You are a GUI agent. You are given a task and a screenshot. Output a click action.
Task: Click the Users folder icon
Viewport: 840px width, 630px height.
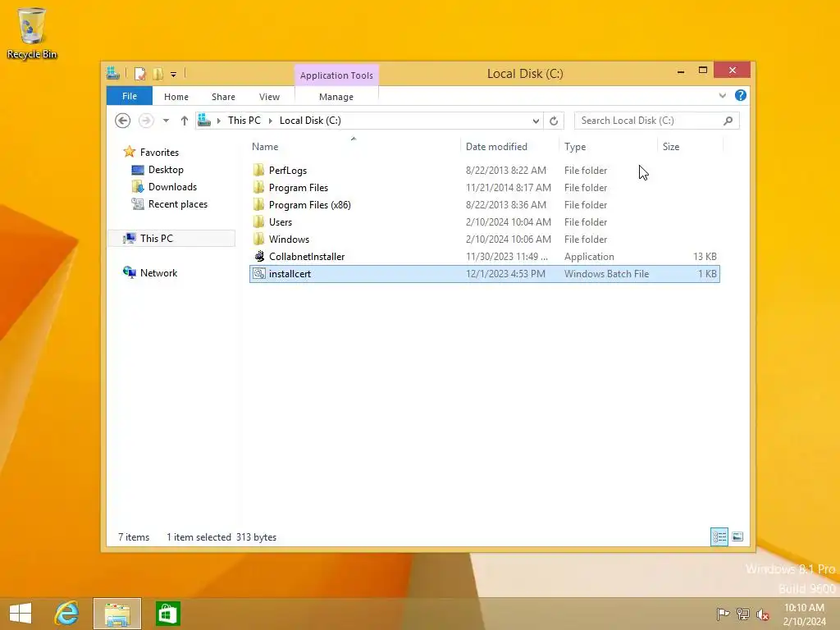click(x=258, y=221)
